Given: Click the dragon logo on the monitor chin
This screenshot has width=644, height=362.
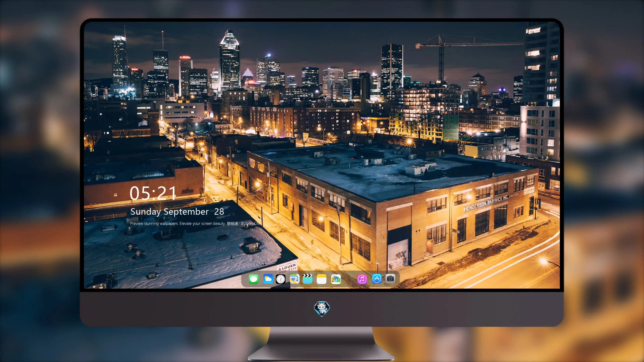Looking at the screenshot, I should click(322, 309).
